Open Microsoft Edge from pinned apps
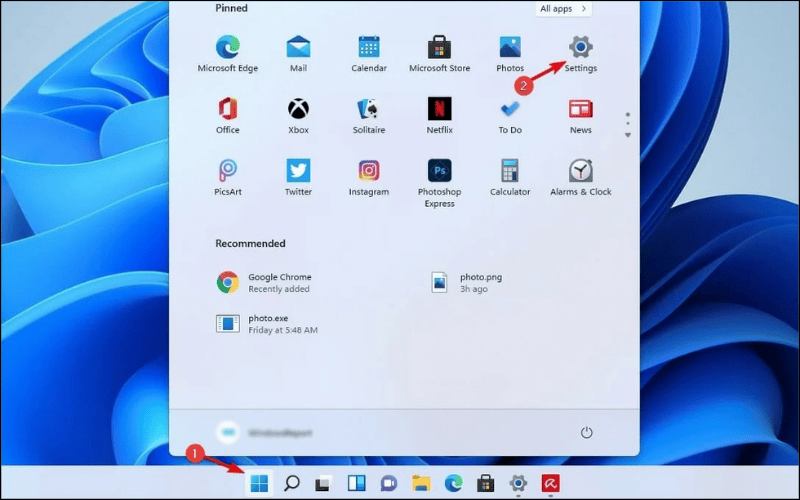Viewport: 800px width, 500px height. coord(228,47)
